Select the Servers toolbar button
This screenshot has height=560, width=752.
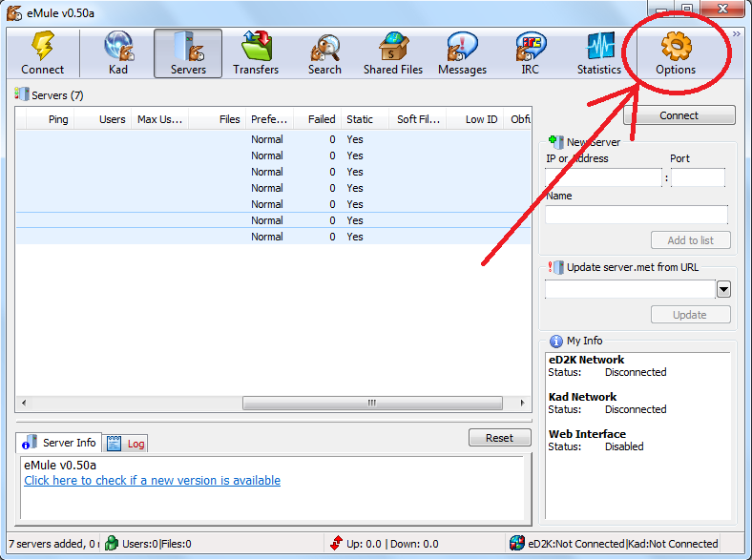188,52
